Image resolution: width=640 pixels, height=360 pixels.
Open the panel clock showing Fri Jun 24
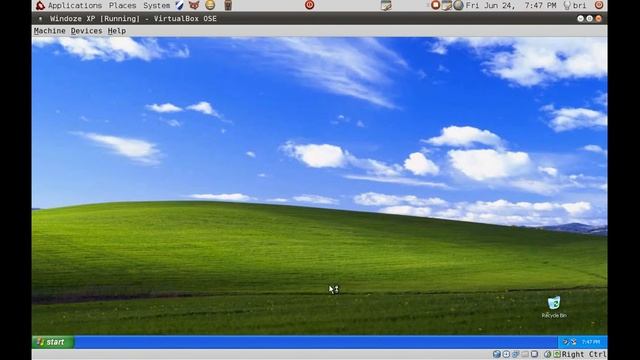pyautogui.click(x=511, y=5)
